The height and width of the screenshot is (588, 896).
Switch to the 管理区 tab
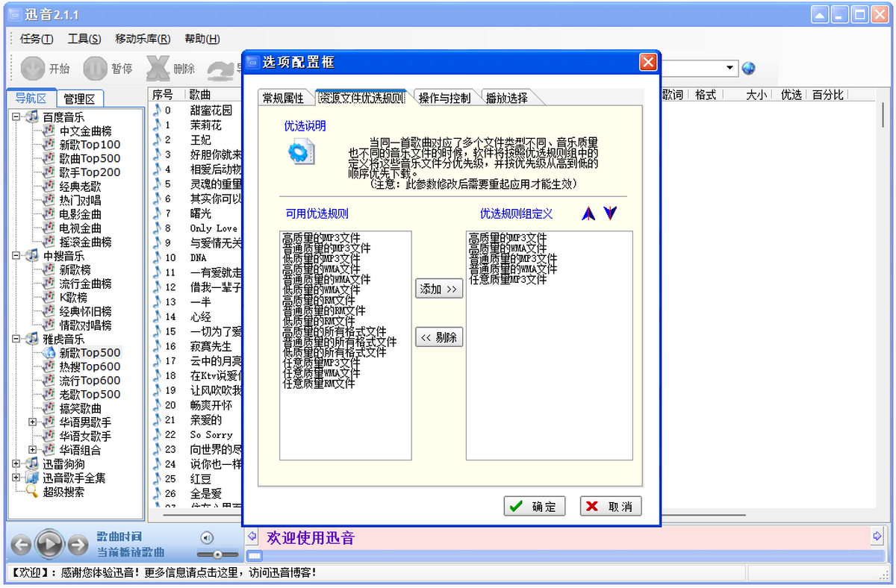[x=79, y=98]
